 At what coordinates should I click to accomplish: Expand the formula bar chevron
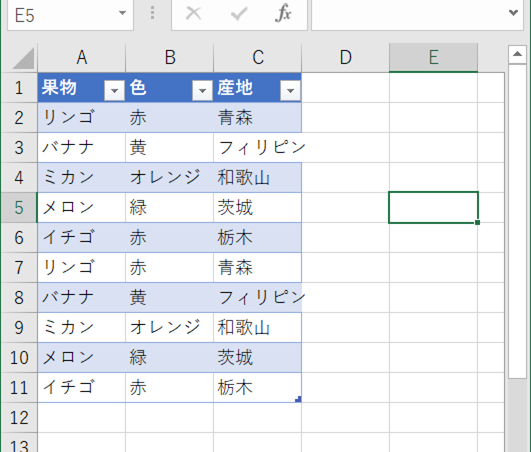(513, 13)
